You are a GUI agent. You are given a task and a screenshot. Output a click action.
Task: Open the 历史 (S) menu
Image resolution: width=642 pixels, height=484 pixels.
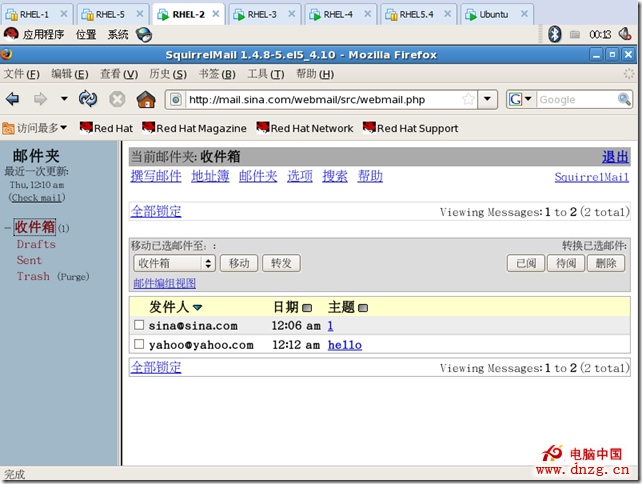coord(168,74)
